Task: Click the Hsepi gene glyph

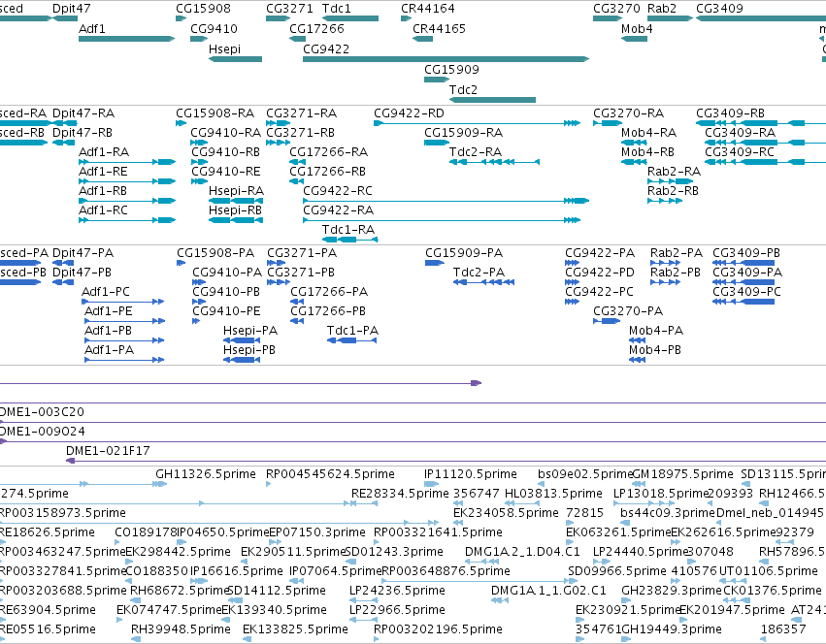Action: (236, 59)
